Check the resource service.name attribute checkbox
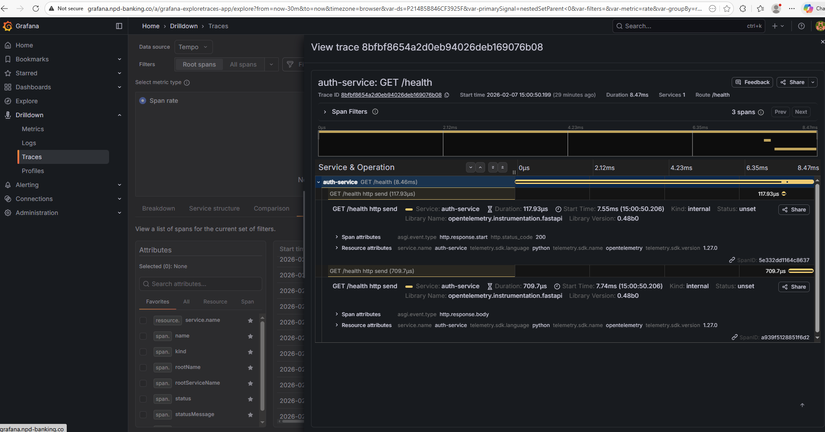The height and width of the screenshot is (432, 825). pos(143,320)
